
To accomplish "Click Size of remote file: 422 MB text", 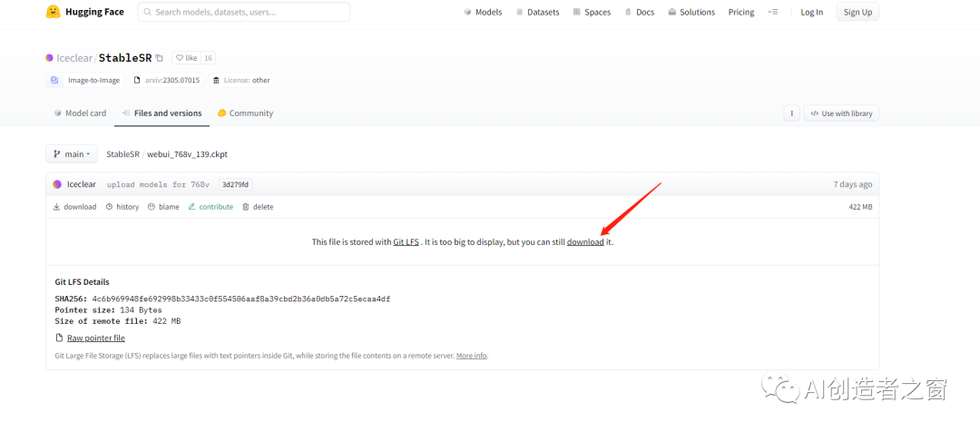I will click(118, 321).
